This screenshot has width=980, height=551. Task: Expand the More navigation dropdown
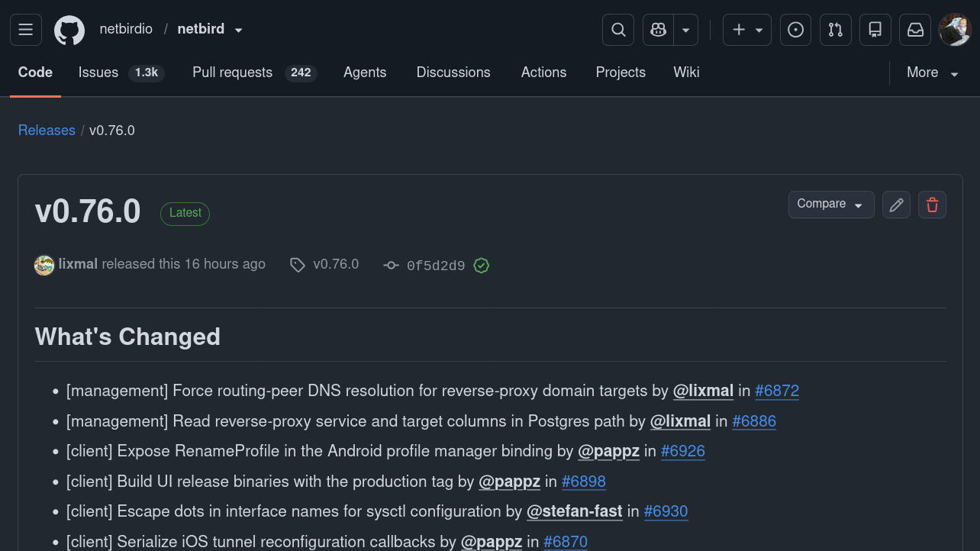tap(932, 72)
